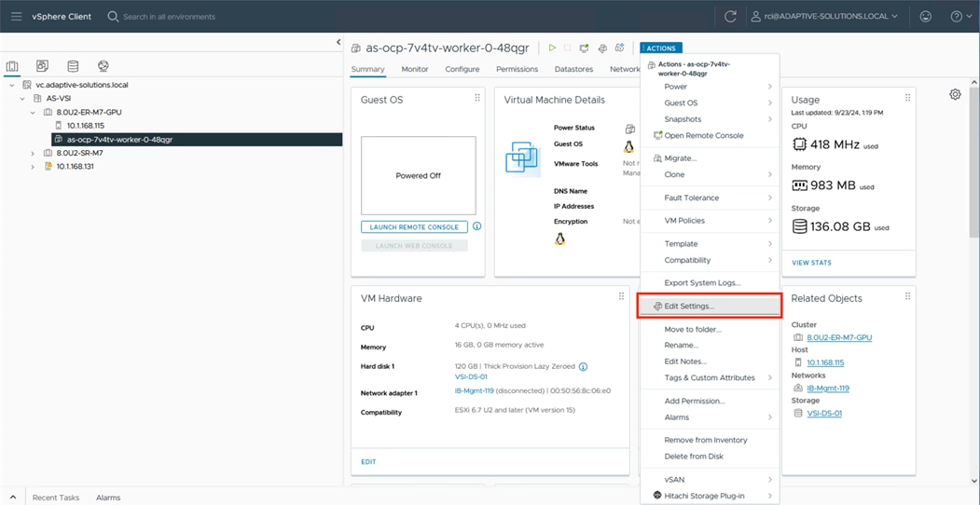Switch to Networking inventory view

[104, 65]
